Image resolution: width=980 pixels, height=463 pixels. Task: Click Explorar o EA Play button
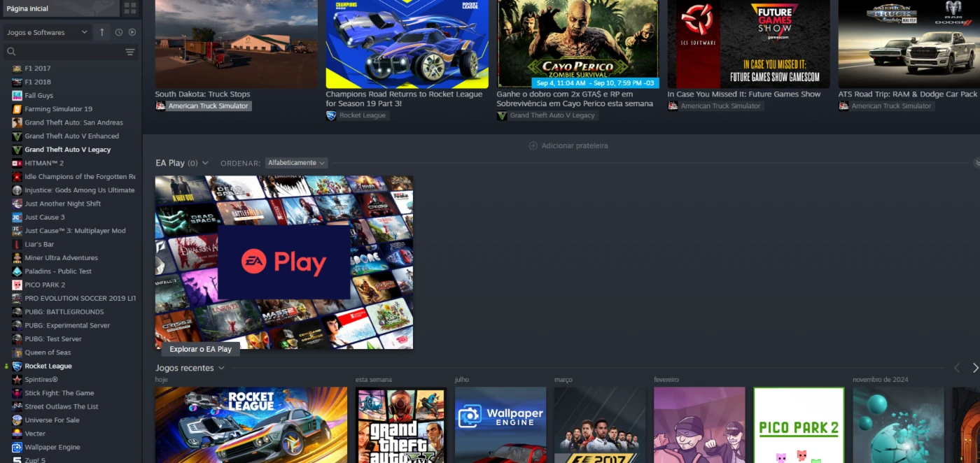click(x=201, y=349)
